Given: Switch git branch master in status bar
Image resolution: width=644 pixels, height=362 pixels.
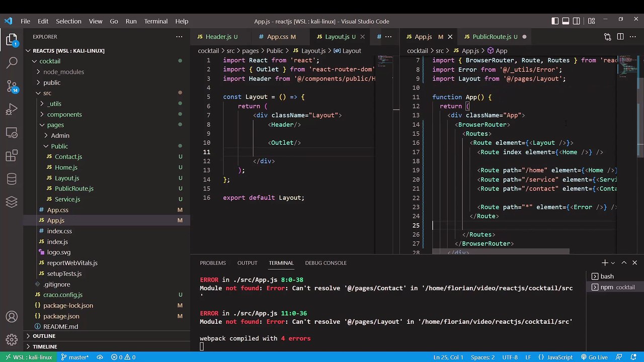Looking at the screenshot, I should tap(74, 357).
